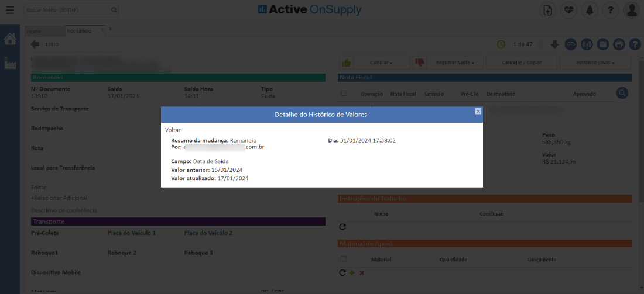Click the Editar link
The image size is (644, 294).
tap(39, 188)
